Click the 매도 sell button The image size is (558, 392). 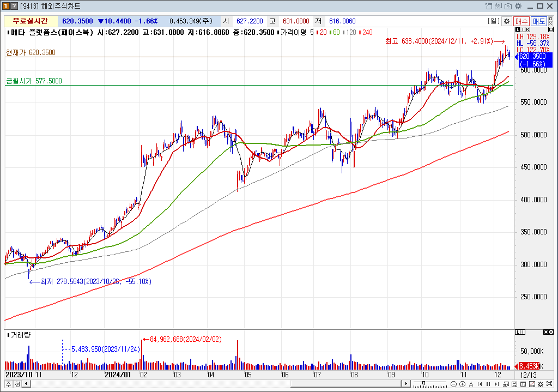(x=539, y=21)
